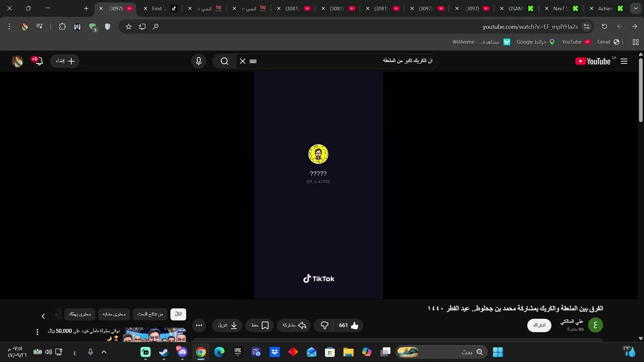Click the shield extension icon
Screen dimensions: 644x362
coord(107,27)
